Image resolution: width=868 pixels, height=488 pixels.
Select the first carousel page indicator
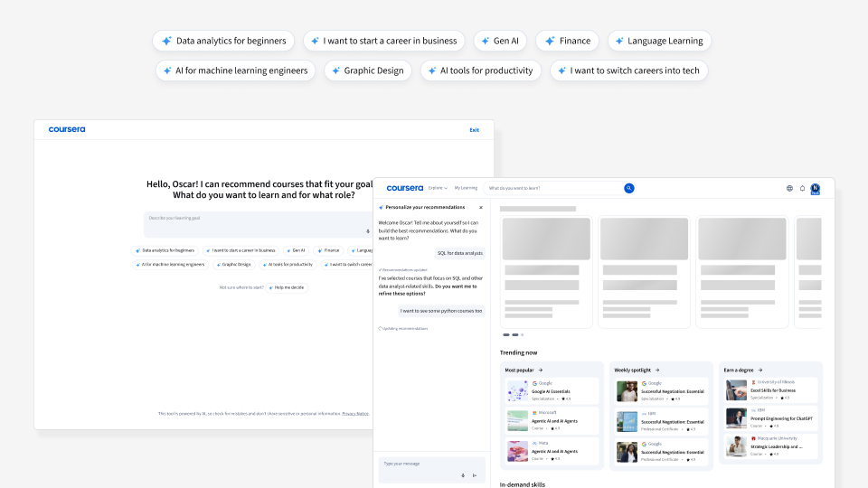pyautogui.click(x=506, y=334)
